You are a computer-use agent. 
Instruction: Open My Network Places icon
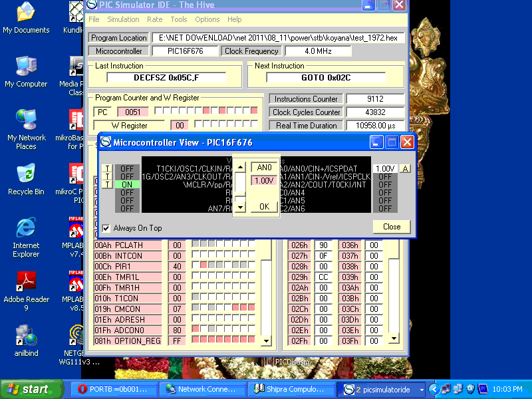coord(26,130)
